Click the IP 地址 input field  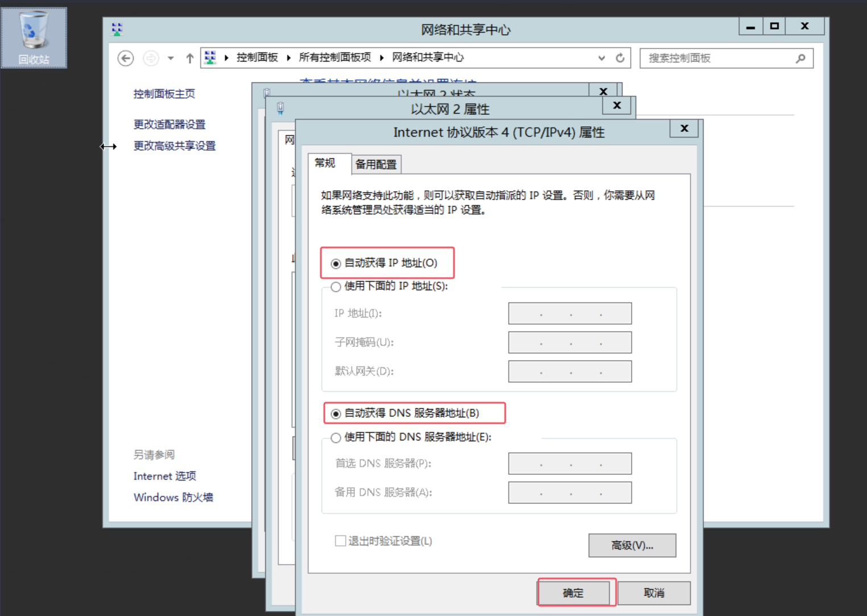[569, 313]
